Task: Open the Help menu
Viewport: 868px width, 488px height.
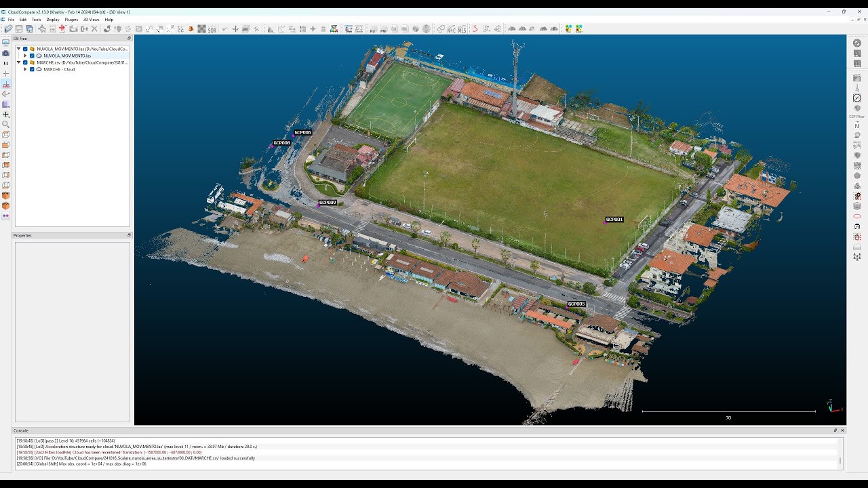Action: click(109, 20)
